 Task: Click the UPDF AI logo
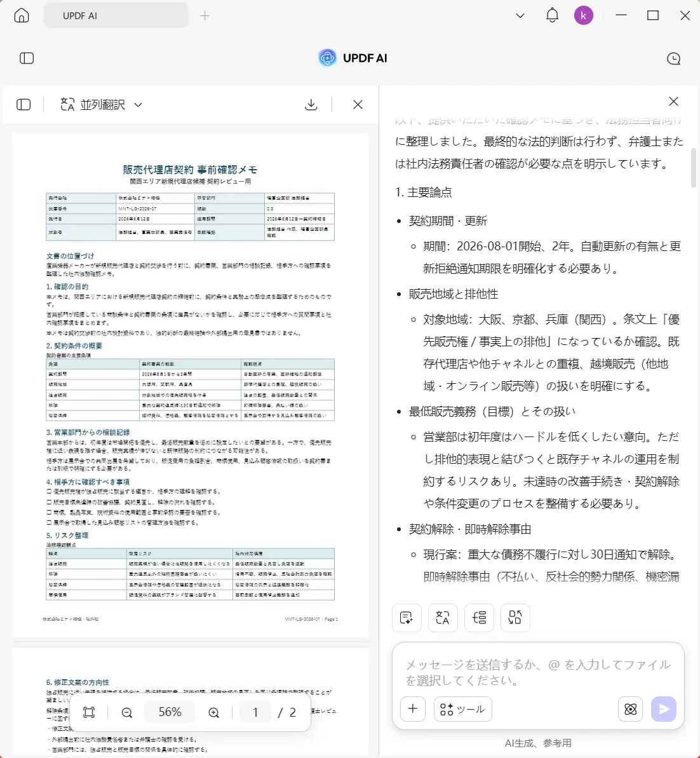353,58
